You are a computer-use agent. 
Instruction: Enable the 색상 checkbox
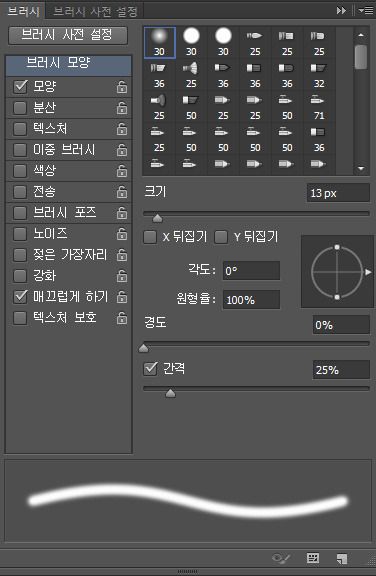tap(20, 170)
